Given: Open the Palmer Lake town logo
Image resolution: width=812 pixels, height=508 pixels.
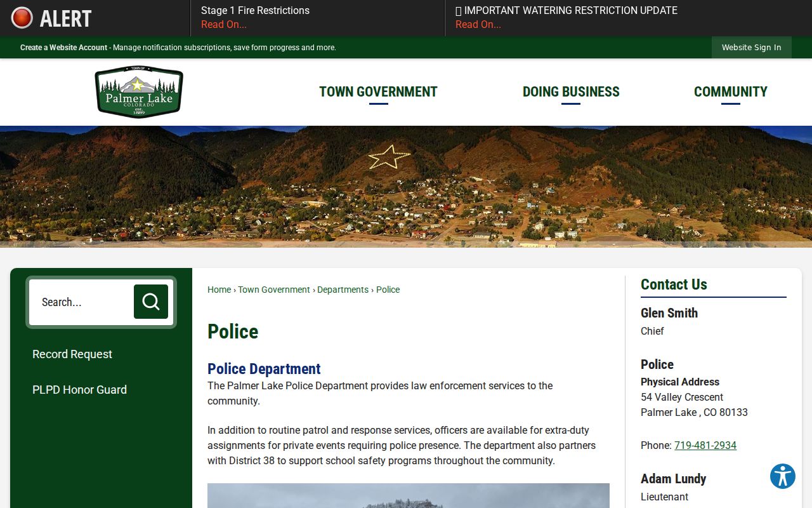Looking at the screenshot, I should click(139, 92).
